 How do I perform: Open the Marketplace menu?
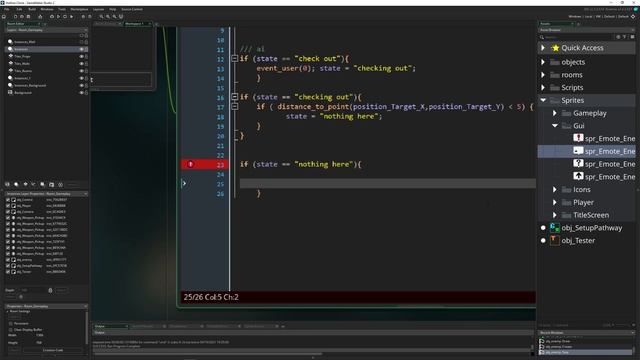pyautogui.click(x=79, y=9)
